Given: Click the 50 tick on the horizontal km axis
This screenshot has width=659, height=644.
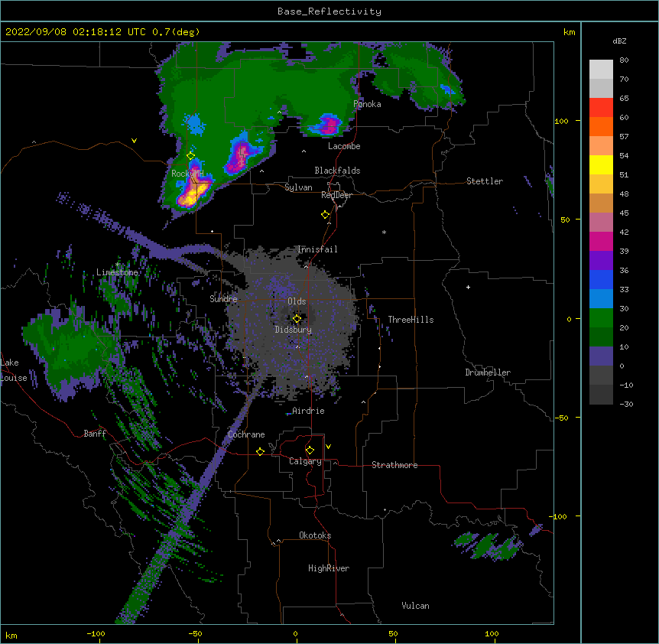Looking at the screenshot, I should point(393,633).
